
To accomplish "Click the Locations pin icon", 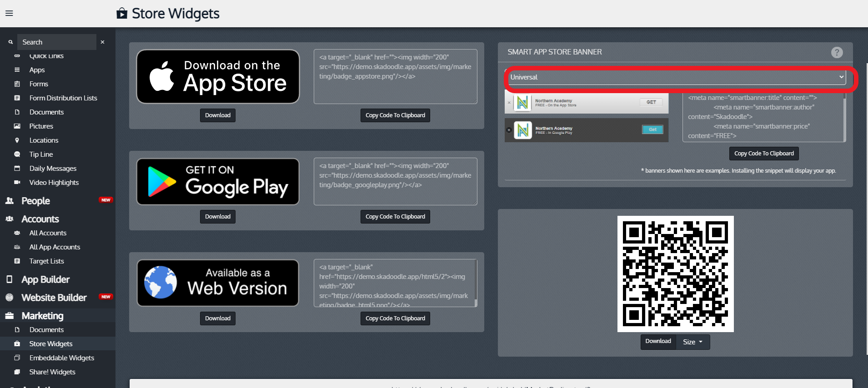I will pos(17,140).
